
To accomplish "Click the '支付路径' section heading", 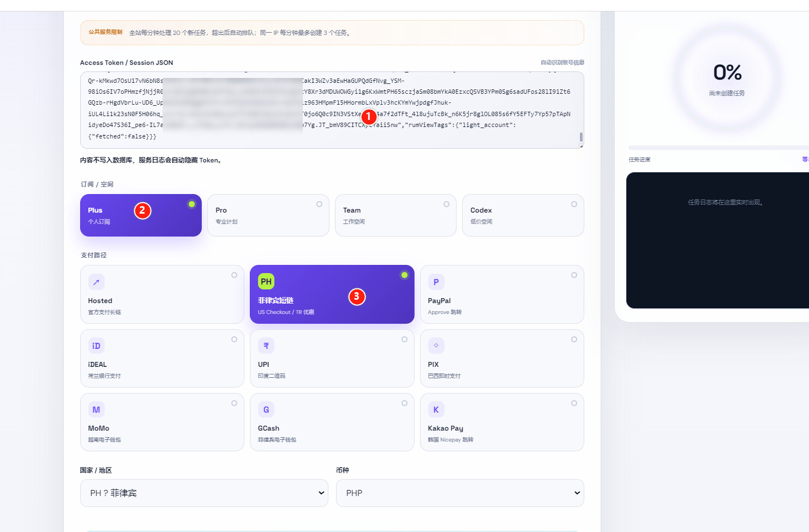I will [94, 255].
